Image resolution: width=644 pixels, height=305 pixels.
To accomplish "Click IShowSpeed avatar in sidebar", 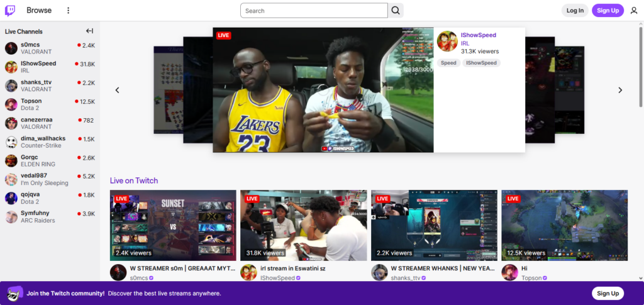I will (x=11, y=67).
